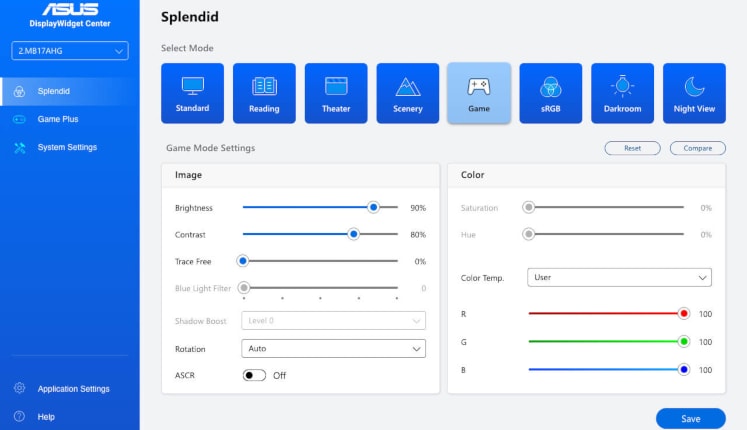Click the Compare button

[x=697, y=148]
